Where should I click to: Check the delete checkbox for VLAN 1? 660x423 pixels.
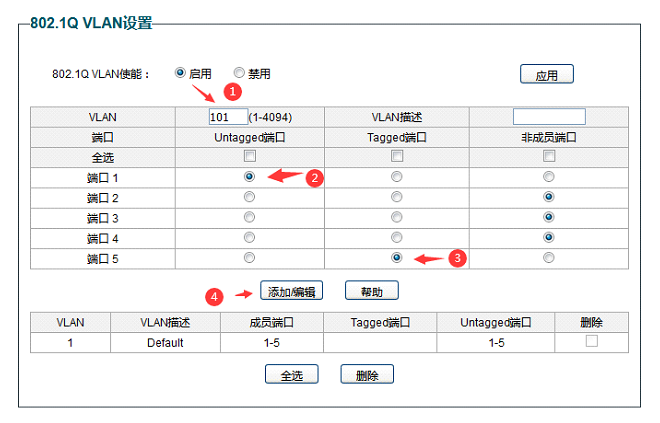[591, 342]
